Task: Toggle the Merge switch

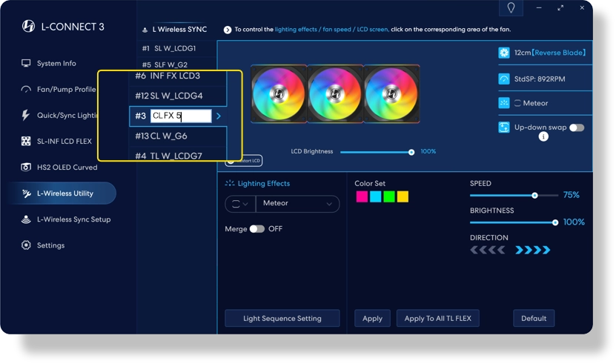Action: (257, 229)
